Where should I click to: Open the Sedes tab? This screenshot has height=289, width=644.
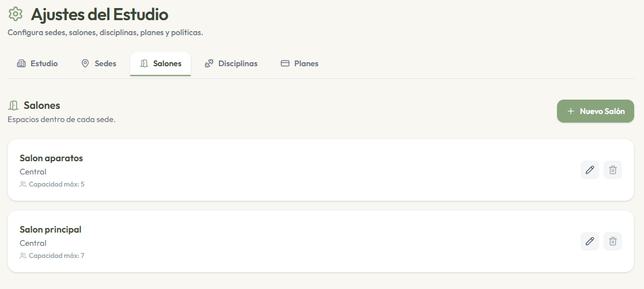pos(99,64)
